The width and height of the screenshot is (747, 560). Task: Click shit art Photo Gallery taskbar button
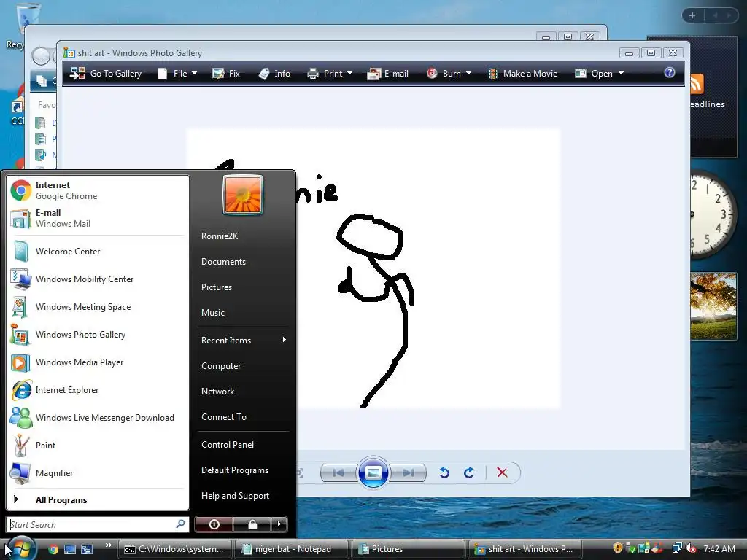pyautogui.click(x=525, y=549)
